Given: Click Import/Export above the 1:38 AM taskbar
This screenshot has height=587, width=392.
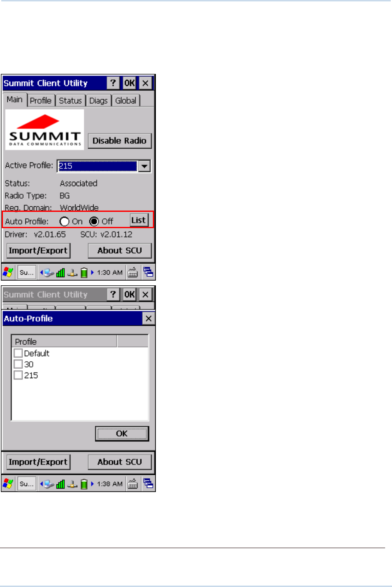Looking at the screenshot, I should pyautogui.click(x=39, y=462).
